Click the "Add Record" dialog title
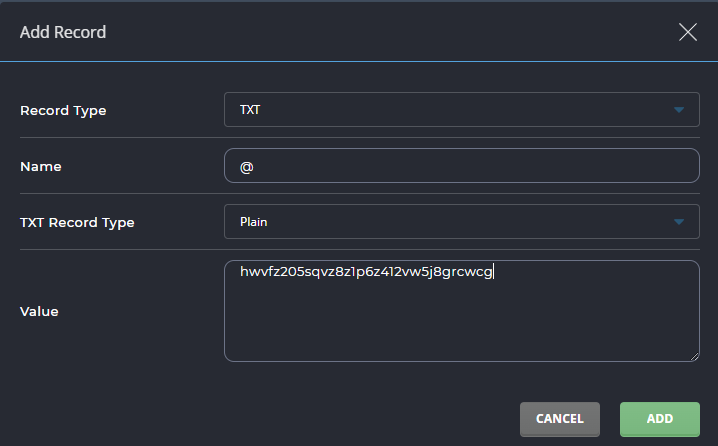The height and width of the screenshot is (446, 718). 63,32
